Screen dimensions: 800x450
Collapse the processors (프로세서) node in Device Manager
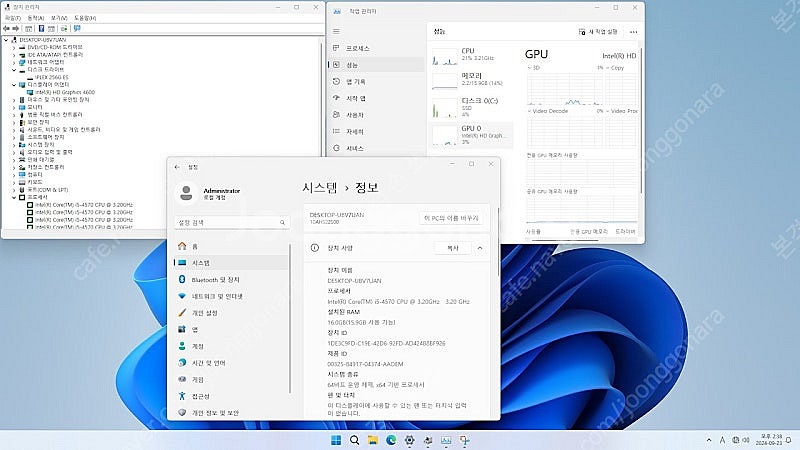(14, 197)
